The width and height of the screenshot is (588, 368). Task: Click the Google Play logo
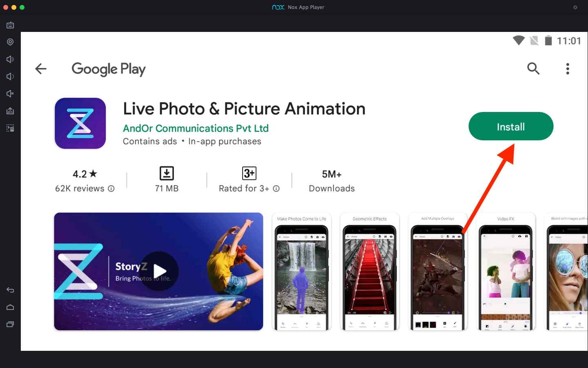coord(109,69)
